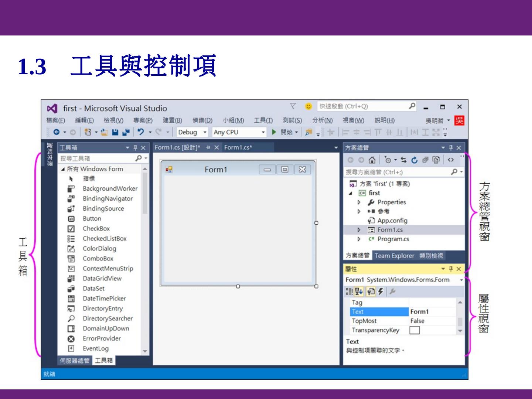Refresh the Solution Explorer tree

point(415,160)
